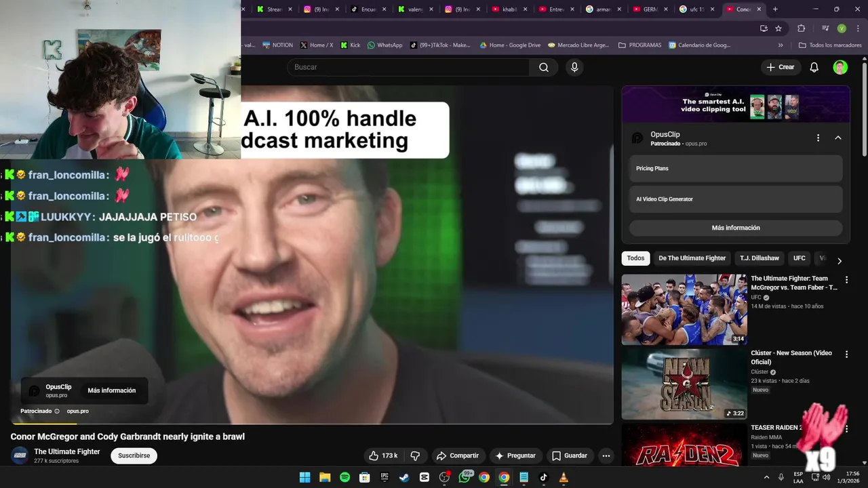Screen dimensions: 868x488
Task: Open WhatsApp bookmark
Action: pyautogui.click(x=384, y=45)
